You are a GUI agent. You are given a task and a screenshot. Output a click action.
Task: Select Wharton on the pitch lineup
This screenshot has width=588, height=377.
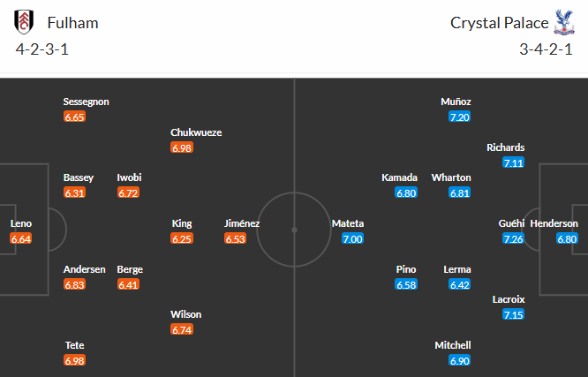(x=451, y=177)
